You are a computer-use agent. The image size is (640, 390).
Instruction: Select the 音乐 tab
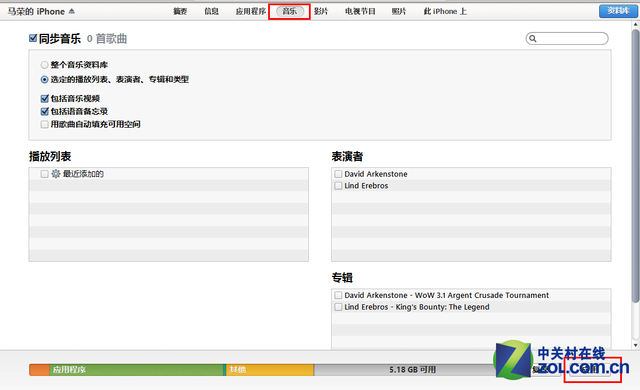290,11
